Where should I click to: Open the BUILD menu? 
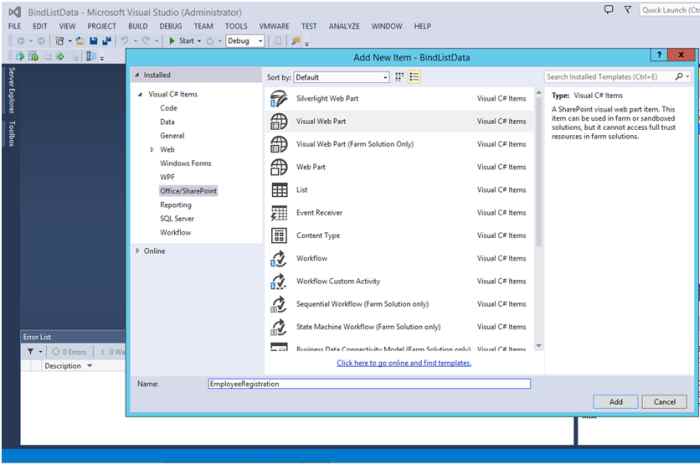click(138, 26)
